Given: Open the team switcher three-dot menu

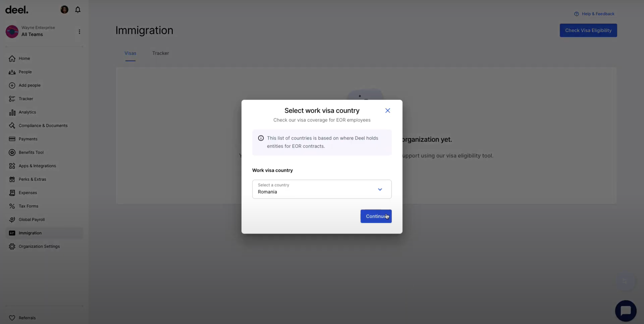Looking at the screenshot, I should (80, 32).
